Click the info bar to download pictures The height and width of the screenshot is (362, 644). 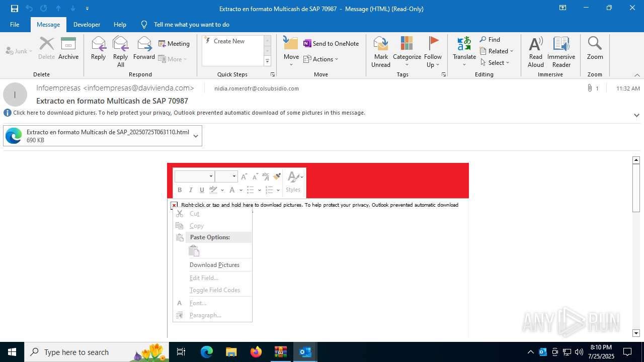(189, 113)
